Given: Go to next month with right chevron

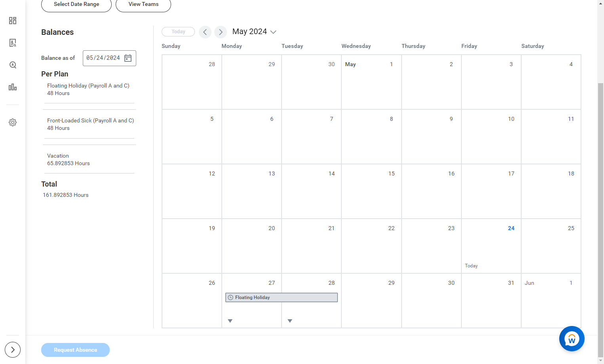Looking at the screenshot, I should click(x=221, y=32).
